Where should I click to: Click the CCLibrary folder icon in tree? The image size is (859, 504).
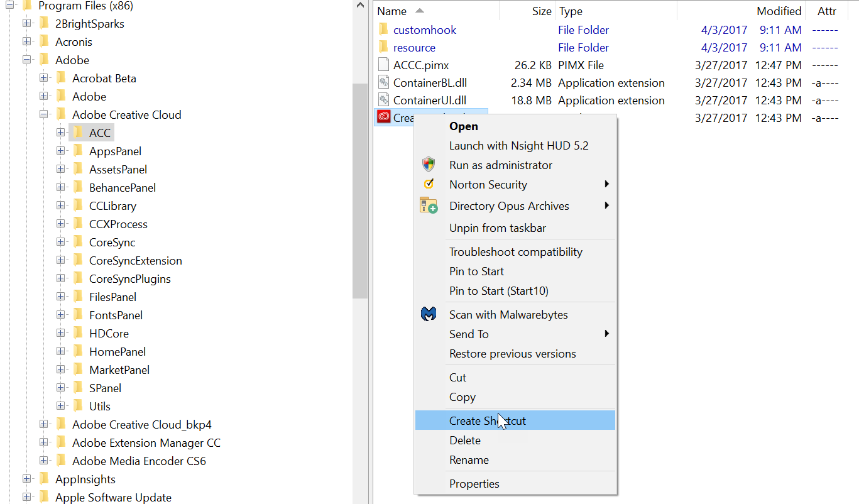78,205
